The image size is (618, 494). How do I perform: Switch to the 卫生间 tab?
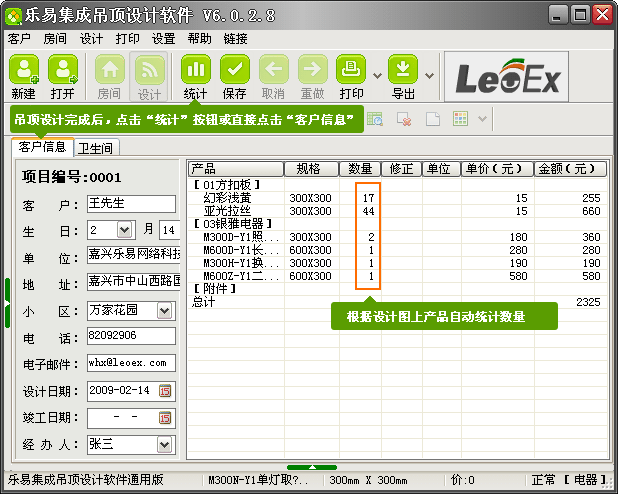[95, 148]
